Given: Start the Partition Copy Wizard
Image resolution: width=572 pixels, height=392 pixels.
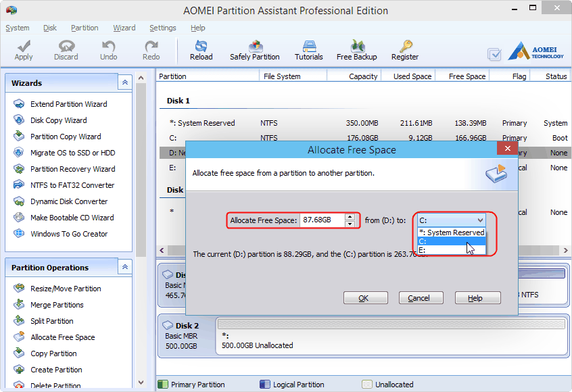Looking at the screenshot, I should tap(66, 137).
